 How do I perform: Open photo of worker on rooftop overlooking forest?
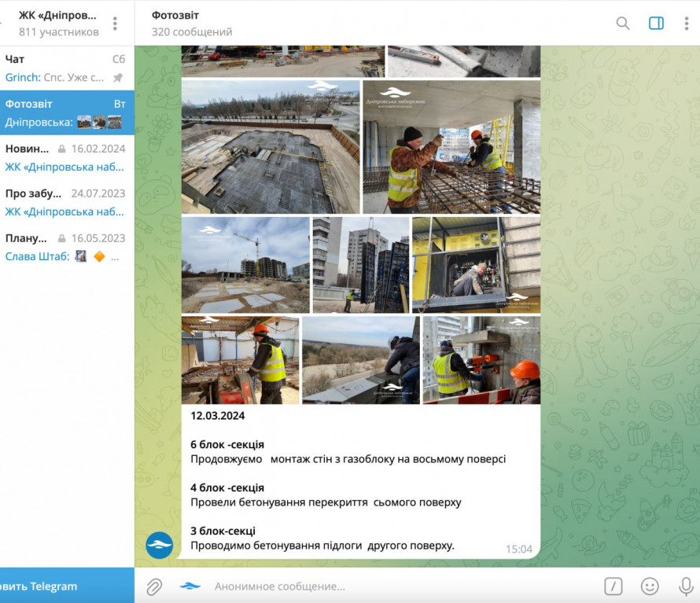pyautogui.click(x=361, y=360)
